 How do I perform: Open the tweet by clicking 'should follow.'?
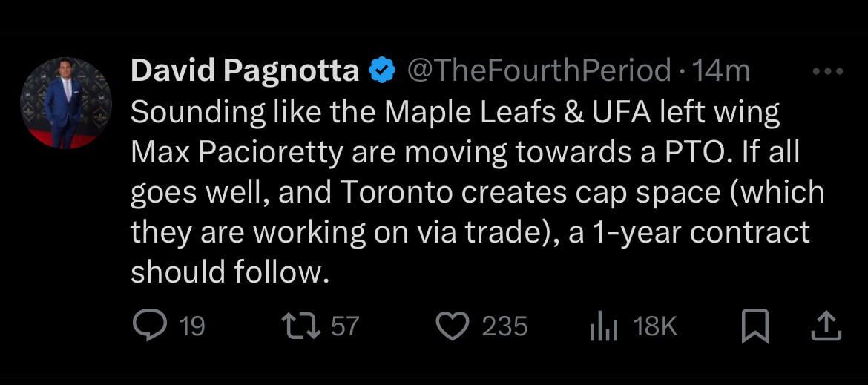(229, 272)
